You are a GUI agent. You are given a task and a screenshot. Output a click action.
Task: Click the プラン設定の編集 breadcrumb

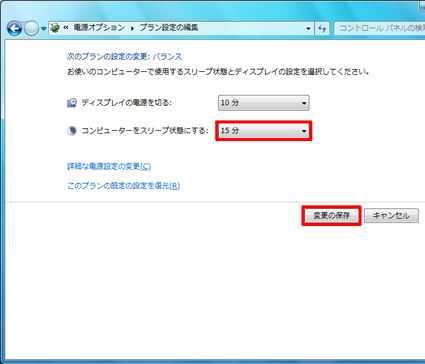click(169, 28)
